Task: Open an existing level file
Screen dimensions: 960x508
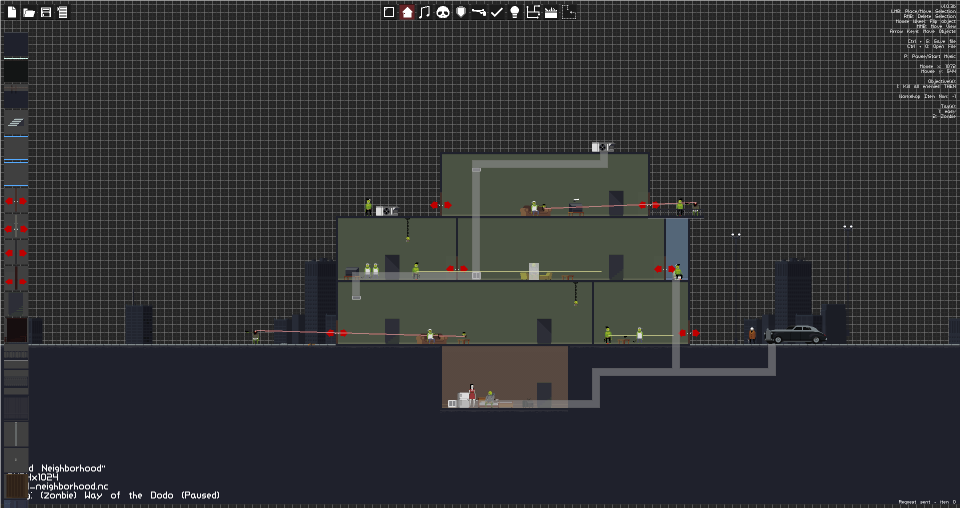Action: tap(29, 12)
